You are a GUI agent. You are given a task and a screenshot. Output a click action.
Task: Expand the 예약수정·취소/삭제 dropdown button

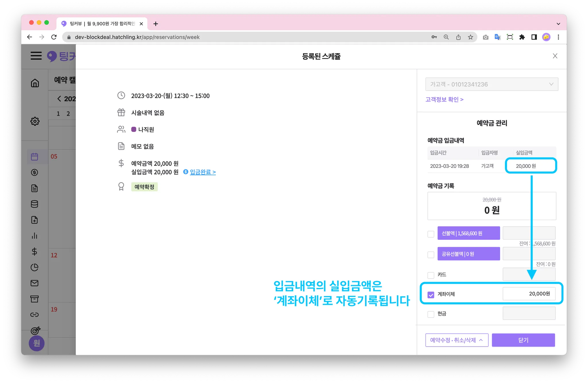(457, 340)
